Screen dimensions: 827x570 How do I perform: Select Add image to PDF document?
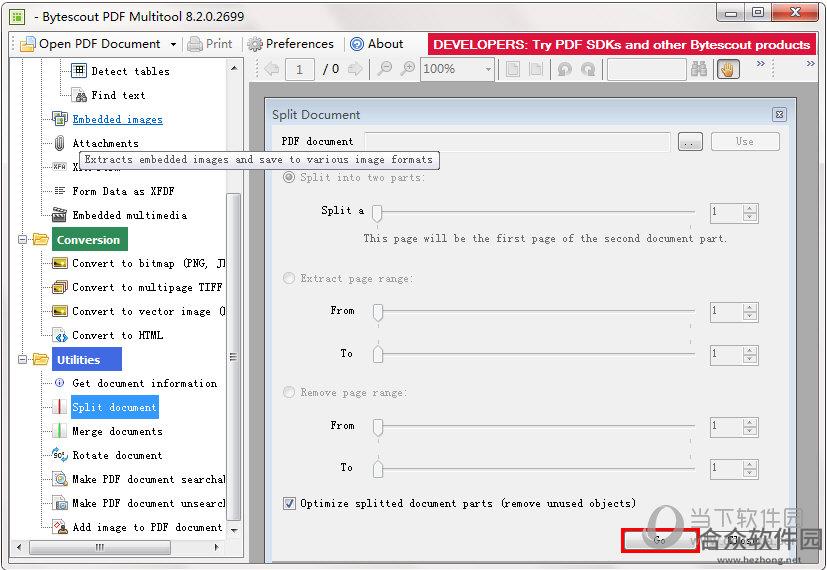click(147, 527)
